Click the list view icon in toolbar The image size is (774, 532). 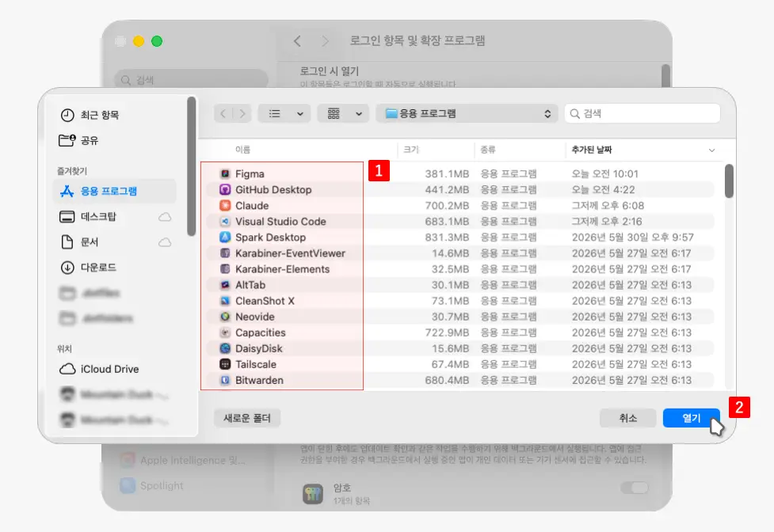coord(275,114)
